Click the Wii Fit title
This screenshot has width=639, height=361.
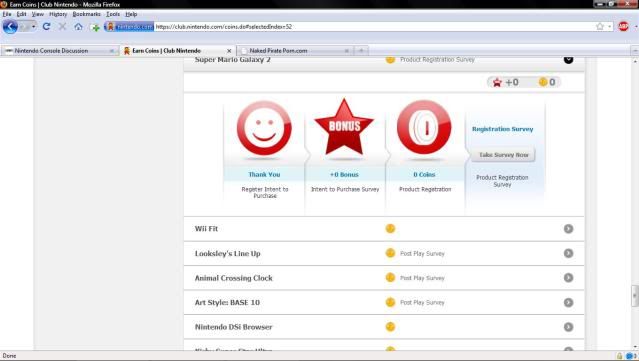[x=206, y=229]
